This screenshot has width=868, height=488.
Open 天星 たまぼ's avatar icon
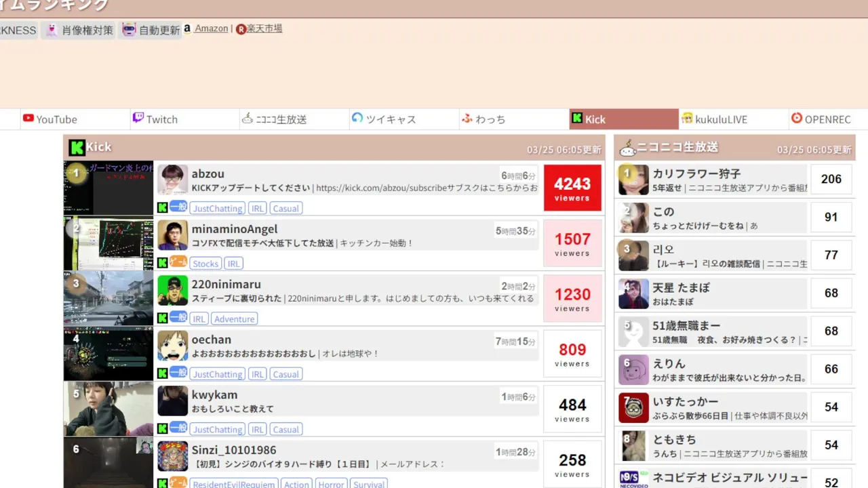pyautogui.click(x=633, y=293)
